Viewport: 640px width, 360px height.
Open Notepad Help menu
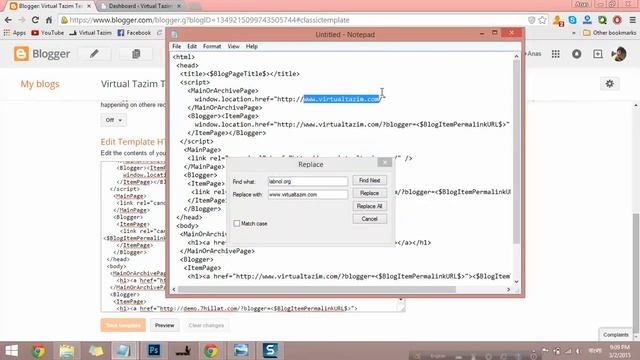click(251, 47)
